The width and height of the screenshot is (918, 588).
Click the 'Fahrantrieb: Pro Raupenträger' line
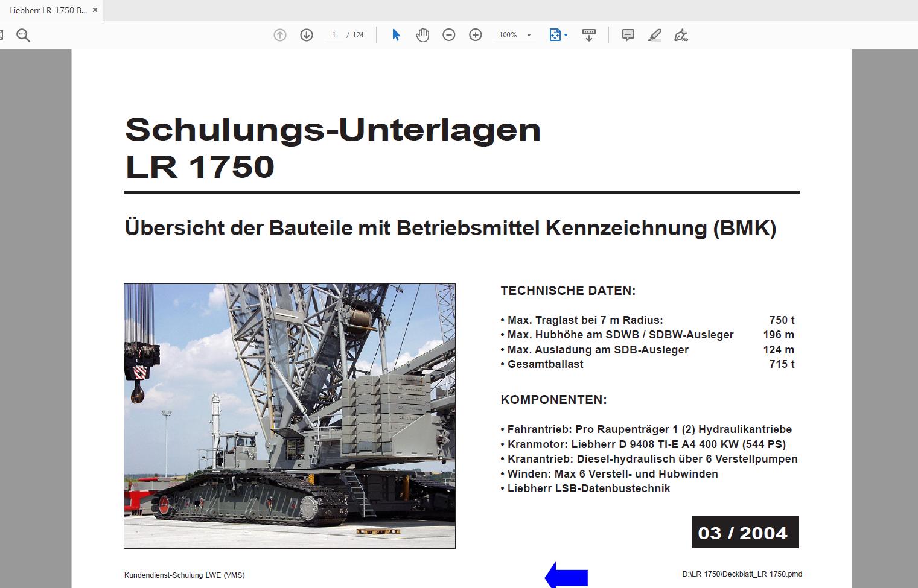click(646, 429)
